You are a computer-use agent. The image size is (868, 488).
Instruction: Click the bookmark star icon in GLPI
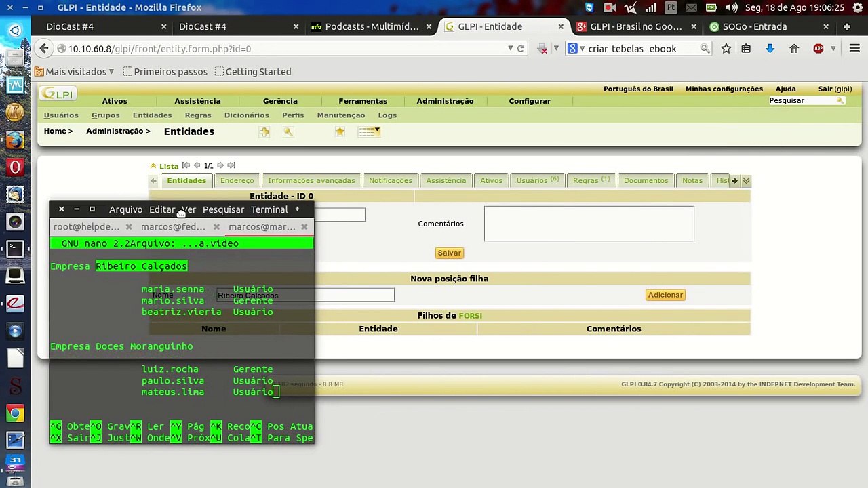[x=340, y=131]
